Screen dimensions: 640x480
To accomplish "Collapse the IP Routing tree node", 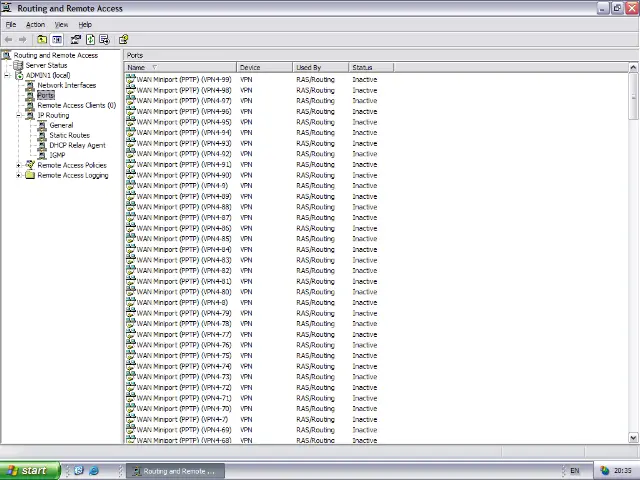I will point(18,116).
